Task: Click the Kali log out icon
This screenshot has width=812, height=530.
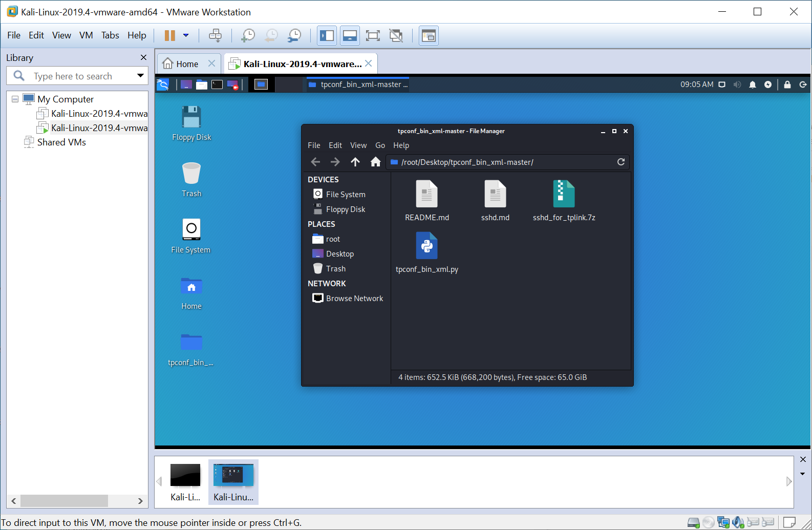Action: 803,84
